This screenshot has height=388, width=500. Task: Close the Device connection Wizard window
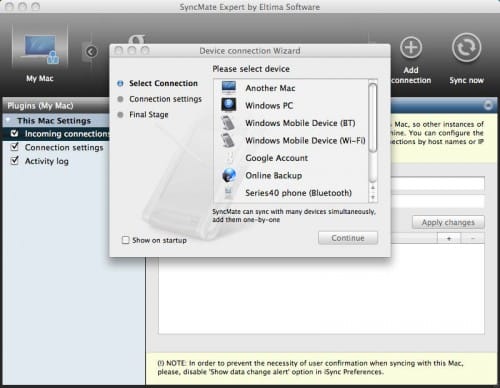tap(119, 51)
